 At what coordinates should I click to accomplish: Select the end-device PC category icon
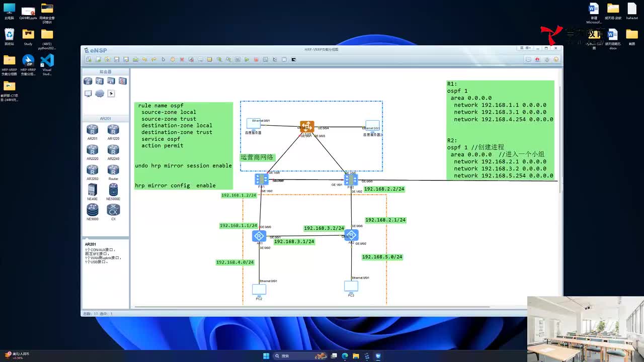tap(88, 94)
